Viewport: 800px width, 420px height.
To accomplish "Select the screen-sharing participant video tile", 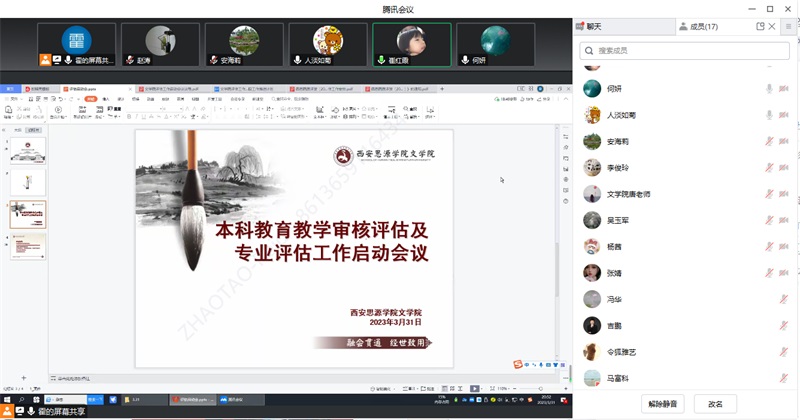I will [x=77, y=44].
